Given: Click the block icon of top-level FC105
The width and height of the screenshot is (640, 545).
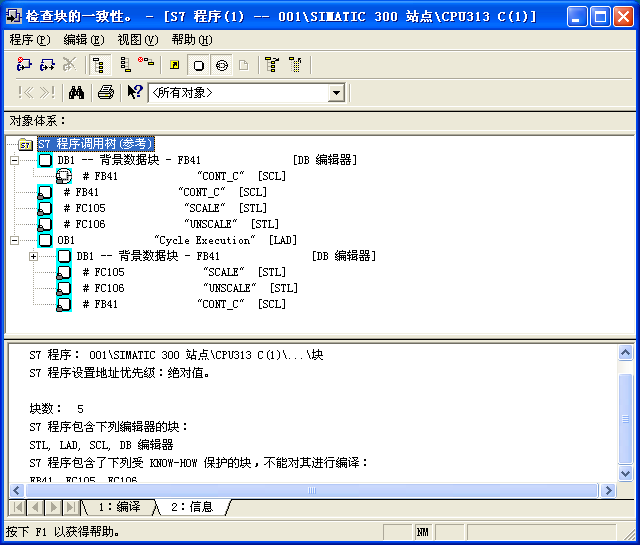Looking at the screenshot, I should coord(45,208).
